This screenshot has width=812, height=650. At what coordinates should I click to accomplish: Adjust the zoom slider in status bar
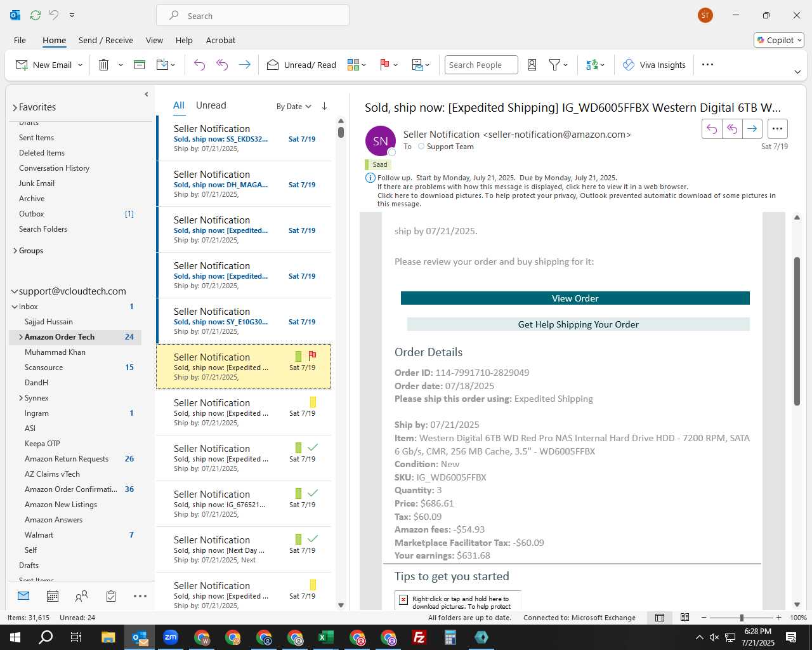pos(741,618)
